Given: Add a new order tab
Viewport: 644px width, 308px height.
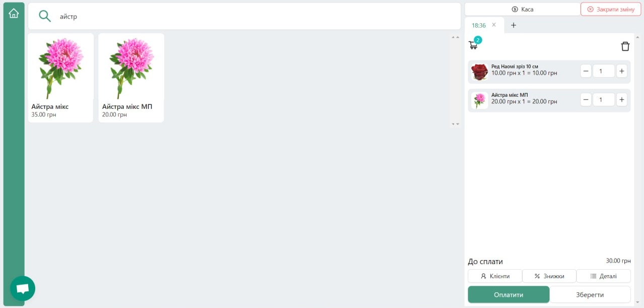Looking at the screenshot, I should pyautogui.click(x=514, y=25).
